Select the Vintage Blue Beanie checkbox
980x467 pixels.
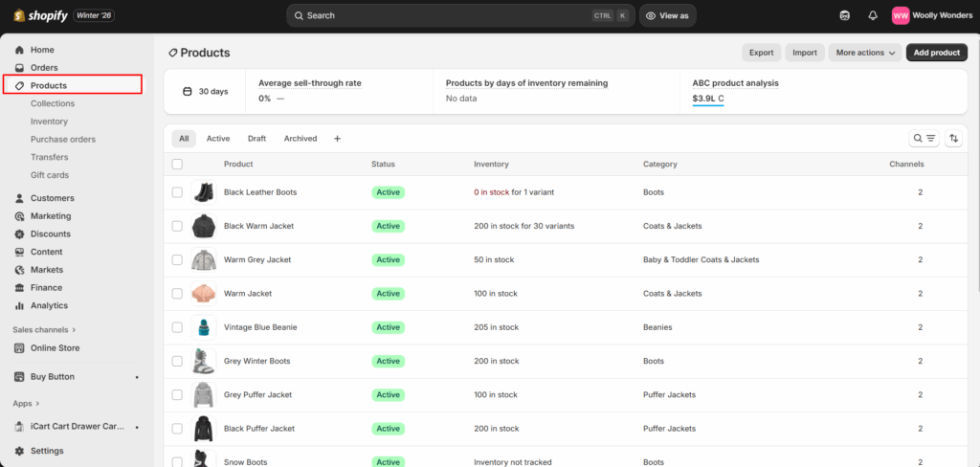point(177,327)
